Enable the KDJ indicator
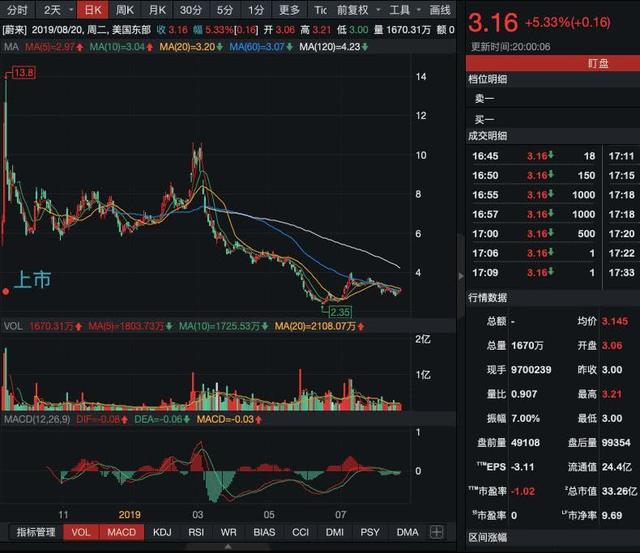Viewport: 640px width, 553px height. click(x=160, y=533)
